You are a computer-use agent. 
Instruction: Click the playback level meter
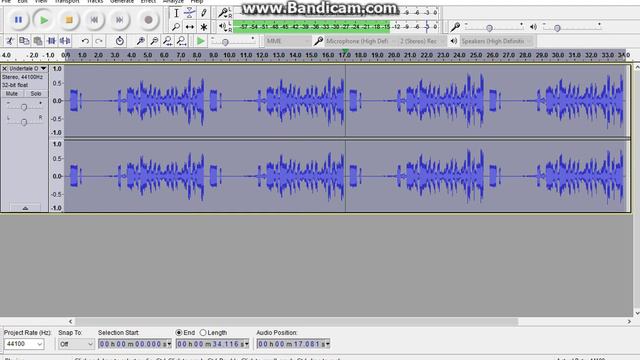[x=336, y=27]
